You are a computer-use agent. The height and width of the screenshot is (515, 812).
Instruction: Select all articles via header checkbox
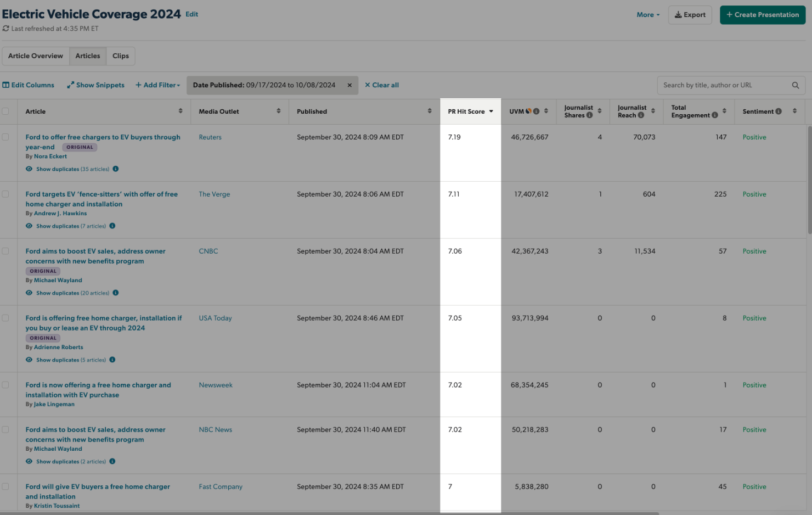pyautogui.click(x=6, y=111)
